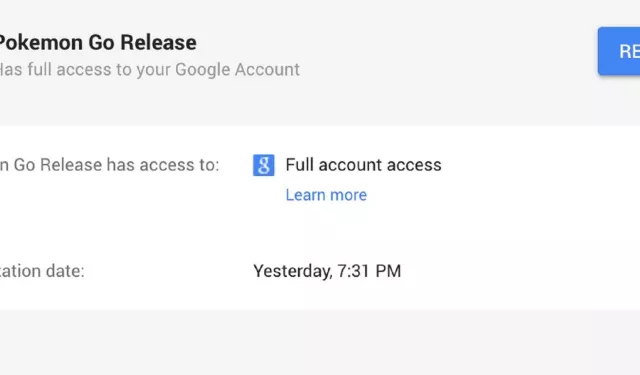
Task: Select the Pokemon Go Release title
Action: tap(98, 42)
